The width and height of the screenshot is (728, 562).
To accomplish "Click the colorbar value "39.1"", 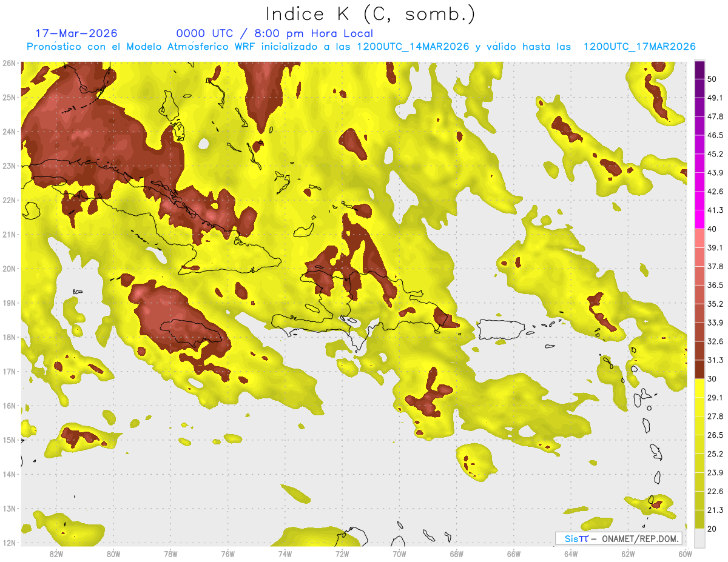I will coord(715,247).
